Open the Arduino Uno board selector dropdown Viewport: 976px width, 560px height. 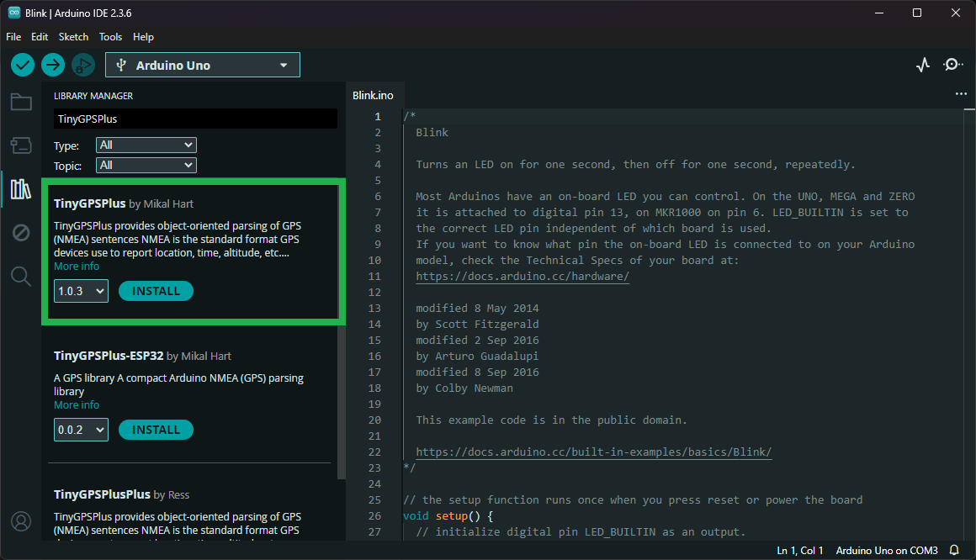[x=202, y=65]
